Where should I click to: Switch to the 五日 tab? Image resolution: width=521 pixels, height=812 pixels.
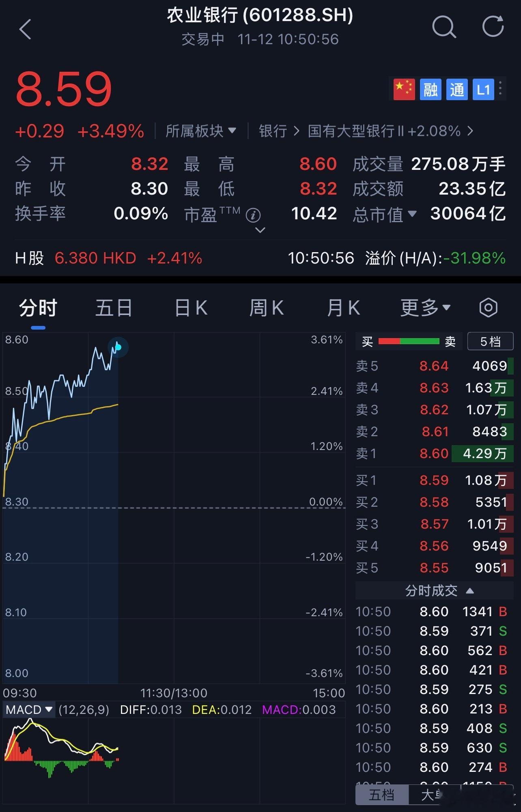click(114, 308)
